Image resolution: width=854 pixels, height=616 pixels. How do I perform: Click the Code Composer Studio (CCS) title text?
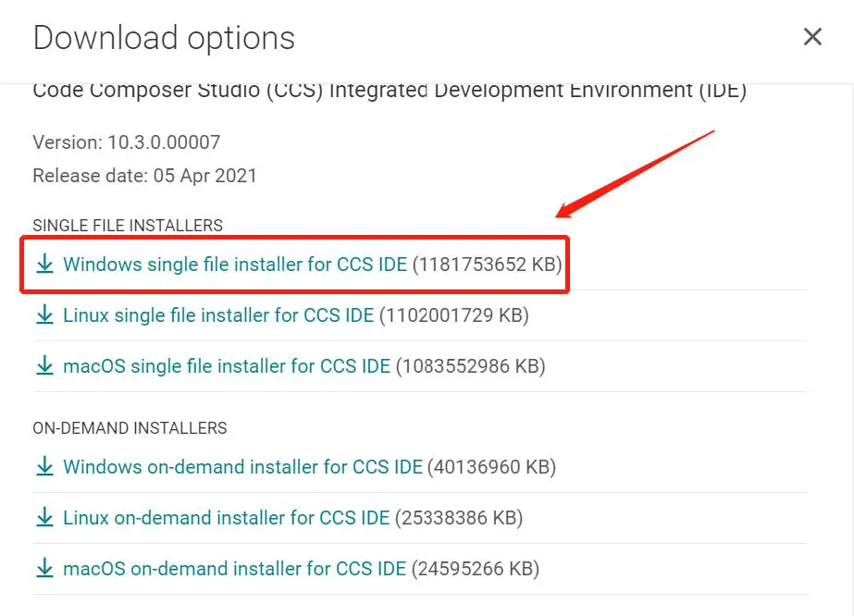(x=389, y=91)
